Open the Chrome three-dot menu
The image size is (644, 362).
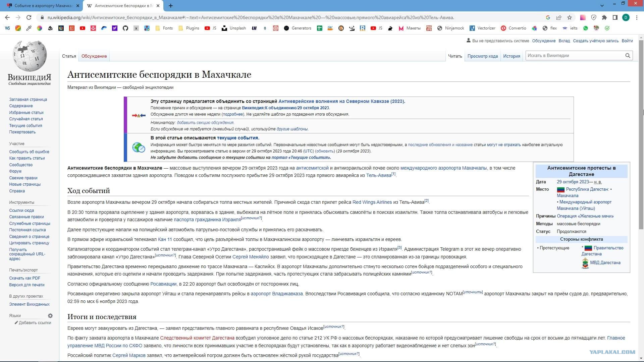pos(637,17)
